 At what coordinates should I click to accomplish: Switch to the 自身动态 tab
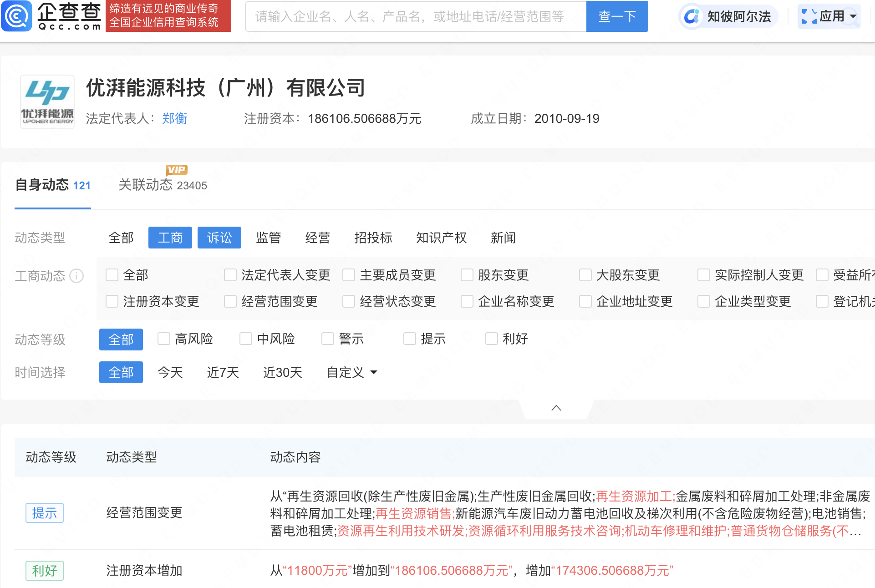coord(53,185)
